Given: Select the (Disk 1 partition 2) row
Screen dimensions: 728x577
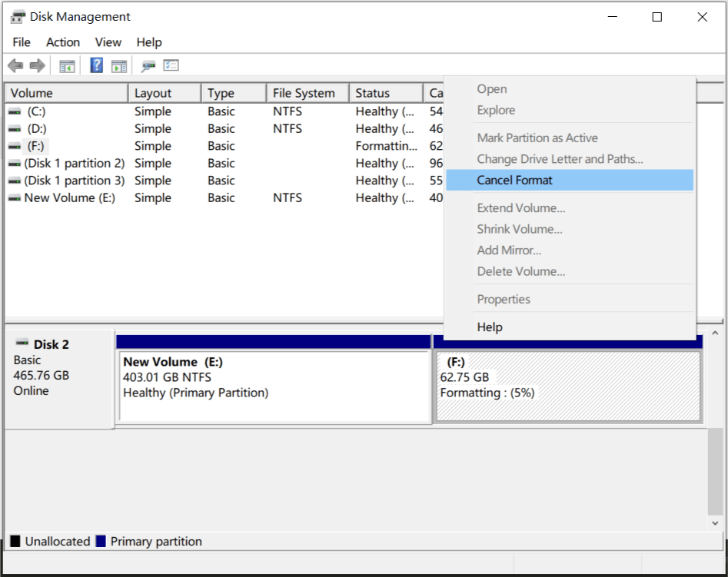Looking at the screenshot, I should [x=74, y=164].
